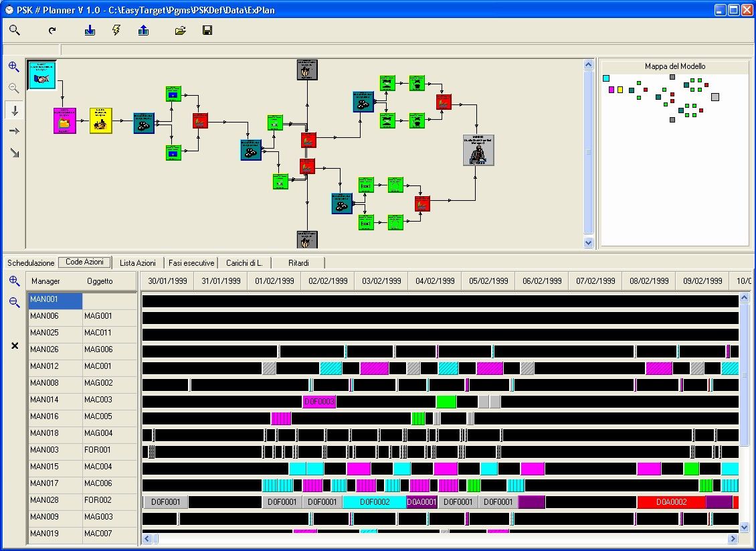This screenshot has height=551, width=756.
Task: Select the Code Azioni tab
Action: point(85,262)
